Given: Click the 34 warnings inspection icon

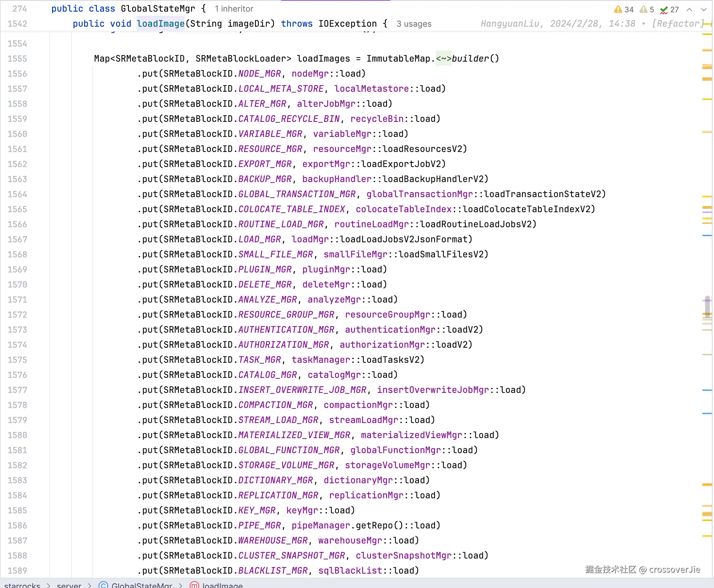Looking at the screenshot, I should pyautogui.click(x=618, y=9).
